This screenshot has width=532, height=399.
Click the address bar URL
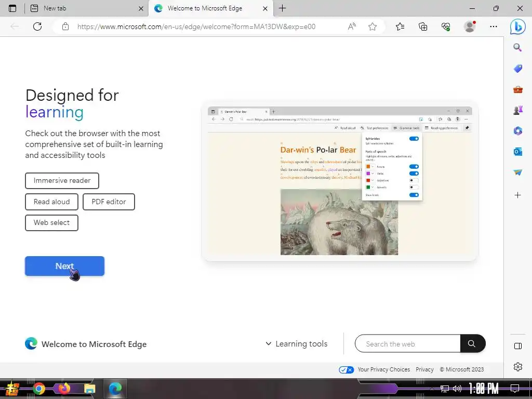coord(196,26)
